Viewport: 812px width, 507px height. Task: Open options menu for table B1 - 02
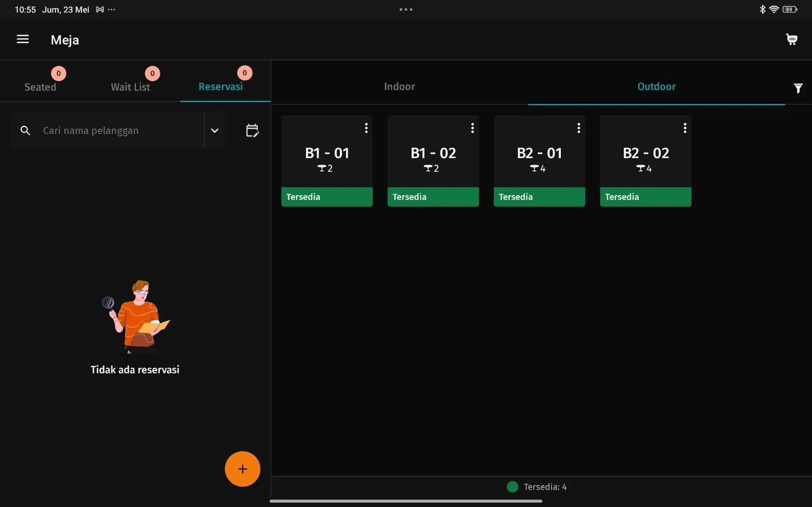coord(472,128)
